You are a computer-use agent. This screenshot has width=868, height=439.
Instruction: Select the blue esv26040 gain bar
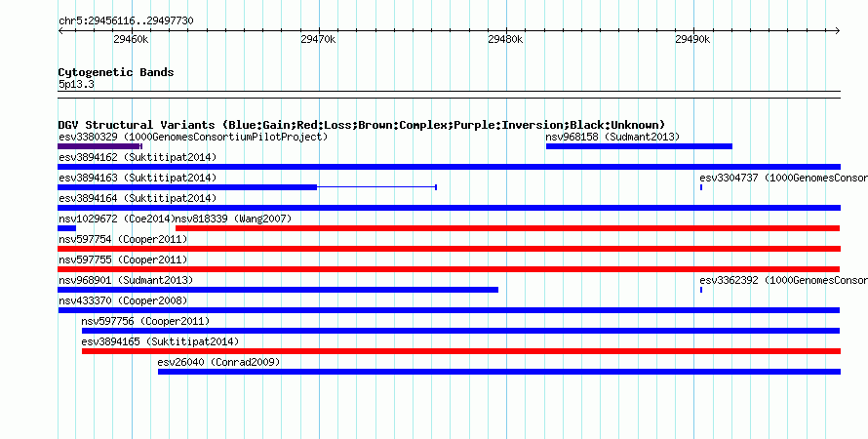coord(499,372)
